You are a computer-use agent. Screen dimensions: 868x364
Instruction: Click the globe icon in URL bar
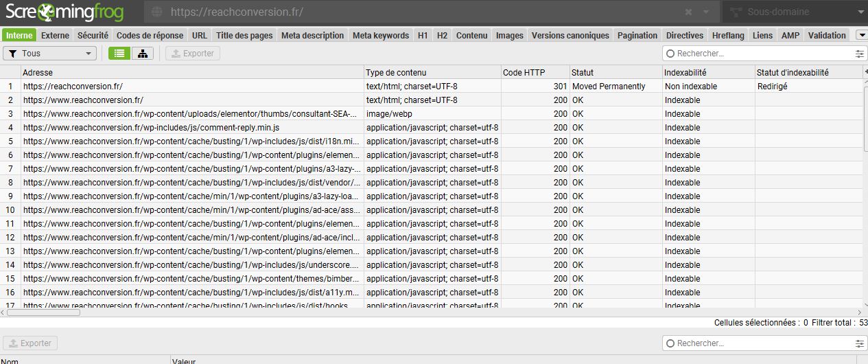coord(157,12)
